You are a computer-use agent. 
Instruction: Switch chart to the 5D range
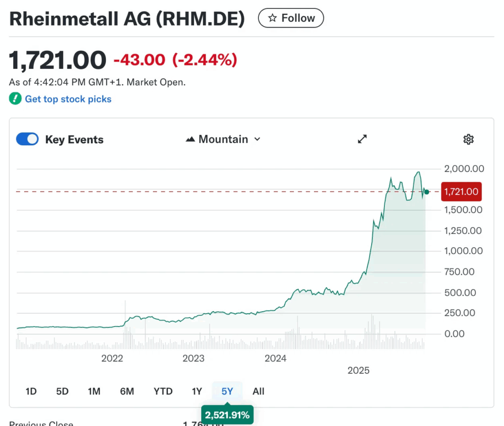[62, 391]
